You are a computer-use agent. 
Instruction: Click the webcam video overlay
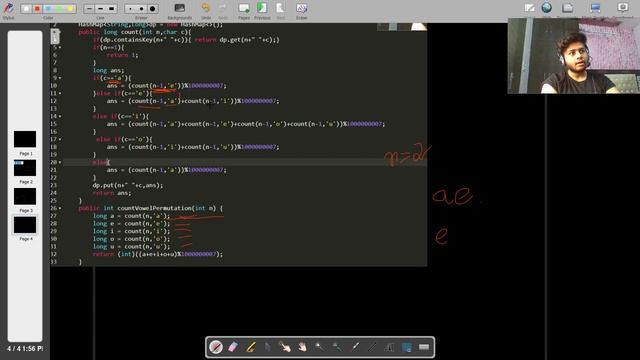click(573, 56)
